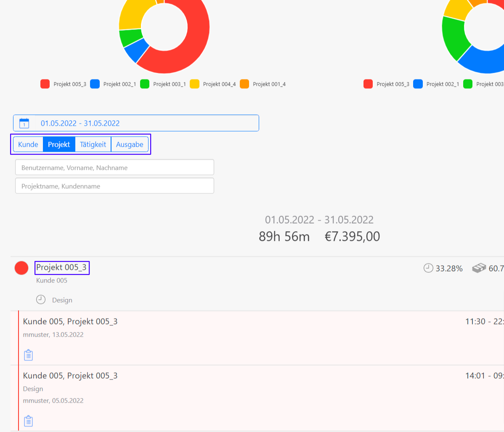Click clipboard icon of 05.05.2022 entry
This screenshot has height=432, width=504.
(28, 421)
